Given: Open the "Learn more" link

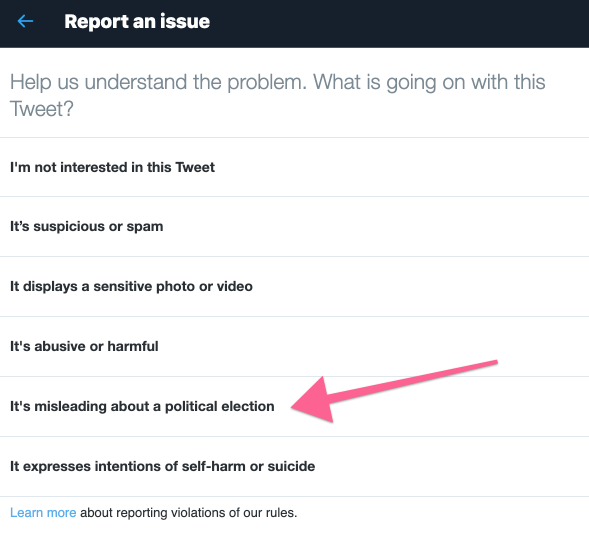Looking at the screenshot, I should pos(43,513).
